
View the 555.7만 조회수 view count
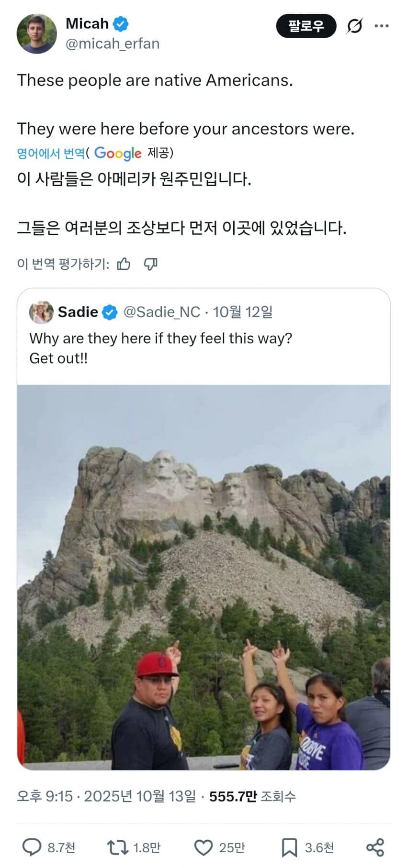(252, 796)
